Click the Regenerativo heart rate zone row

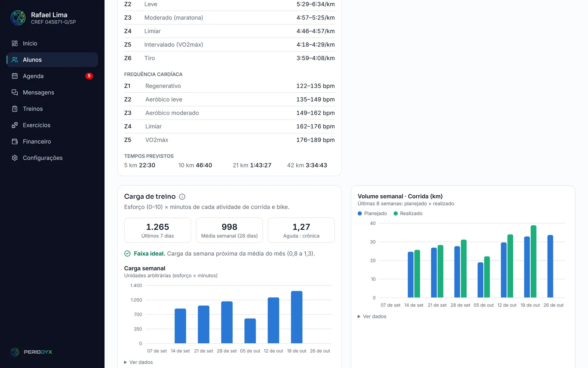229,86
